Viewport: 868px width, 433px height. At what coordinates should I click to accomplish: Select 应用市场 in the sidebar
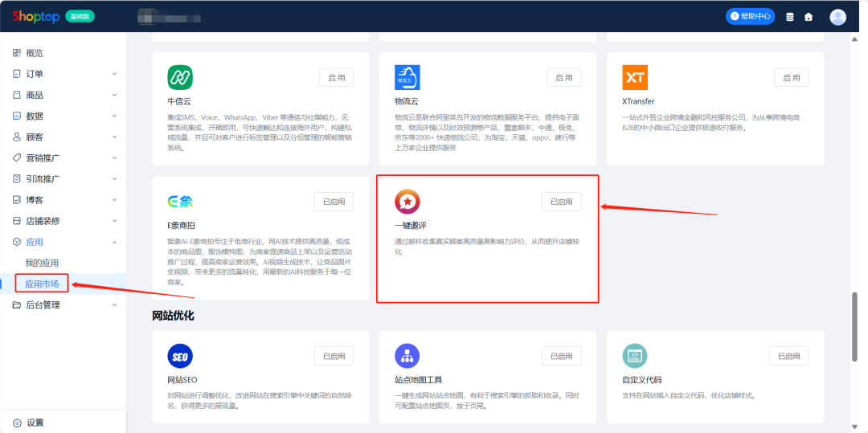42,284
